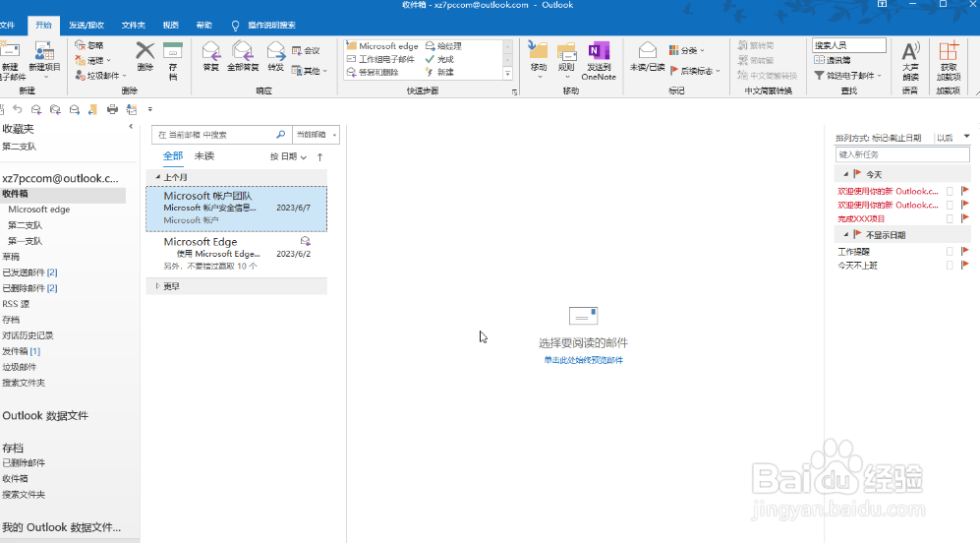Open the 分类 categorize dropdown

pos(686,50)
